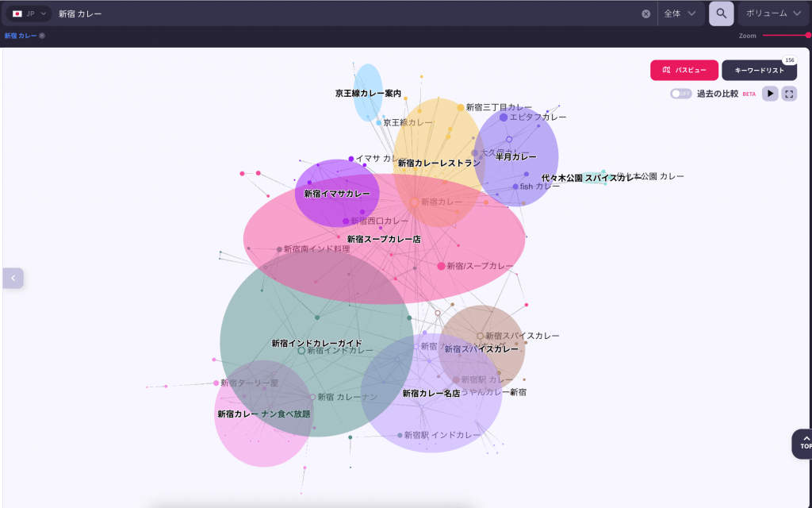The image size is (812, 508).
Task: Click the play animation button
Action: (x=770, y=94)
